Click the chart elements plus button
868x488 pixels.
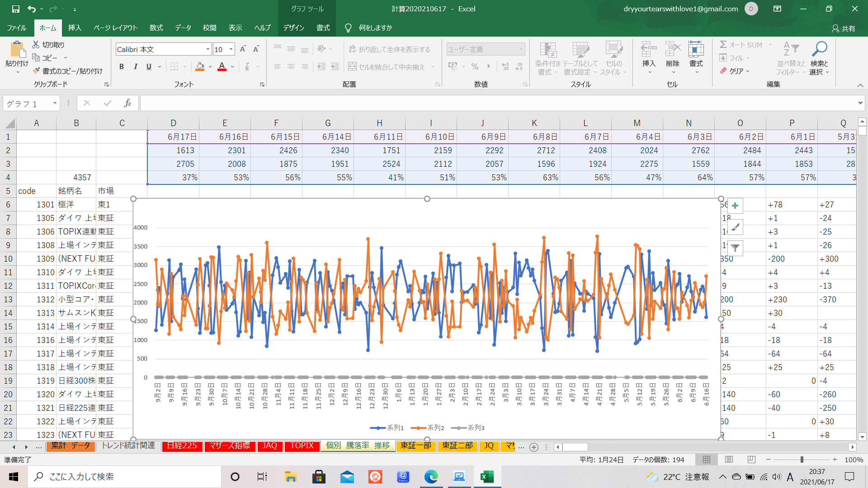735,206
